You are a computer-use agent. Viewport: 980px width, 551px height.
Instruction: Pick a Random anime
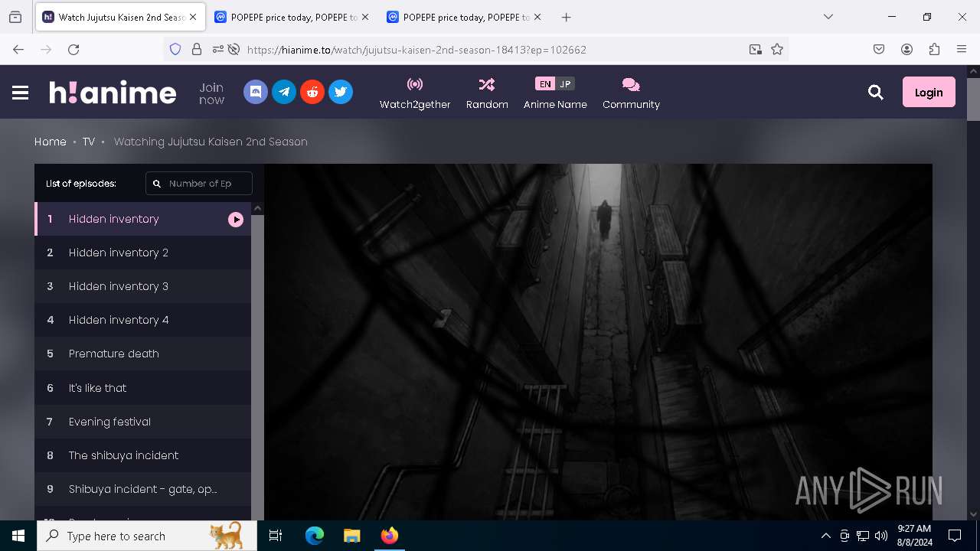click(487, 93)
